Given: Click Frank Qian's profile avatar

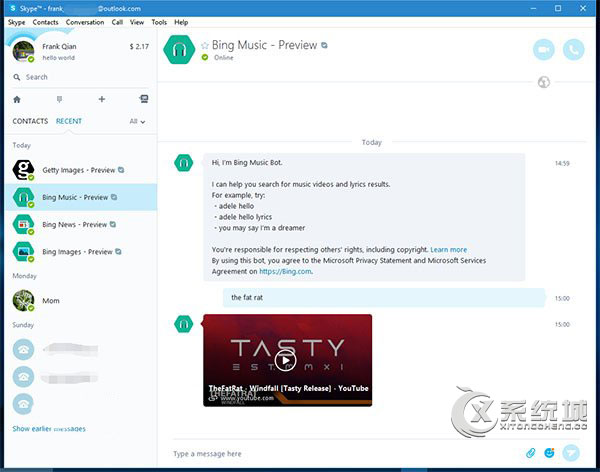Looking at the screenshot, I should (x=23, y=51).
